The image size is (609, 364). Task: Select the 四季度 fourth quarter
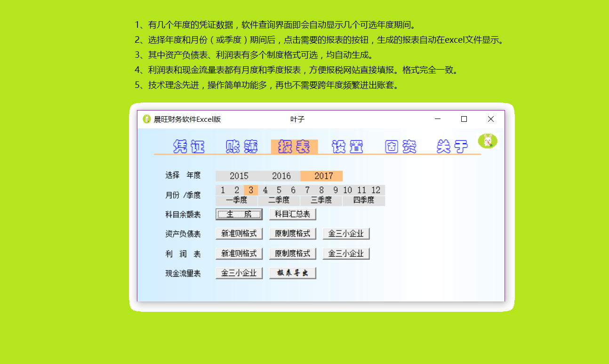click(x=363, y=200)
